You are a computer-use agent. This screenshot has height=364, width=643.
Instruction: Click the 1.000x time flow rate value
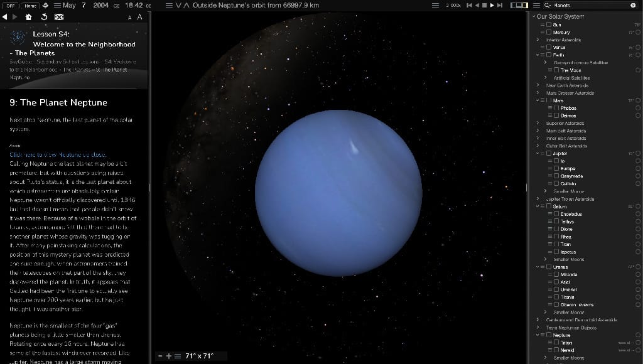[x=453, y=5]
